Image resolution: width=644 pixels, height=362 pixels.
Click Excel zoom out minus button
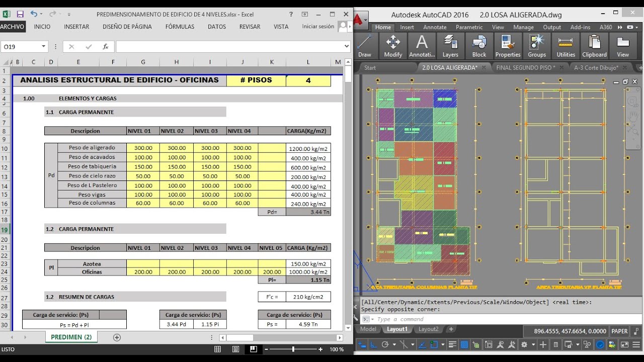tap(267, 349)
